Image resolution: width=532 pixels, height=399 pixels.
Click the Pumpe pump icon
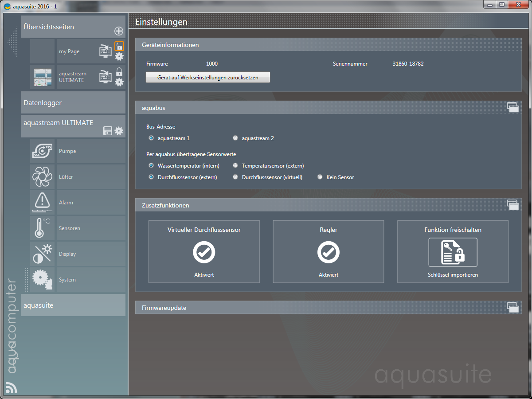43,151
